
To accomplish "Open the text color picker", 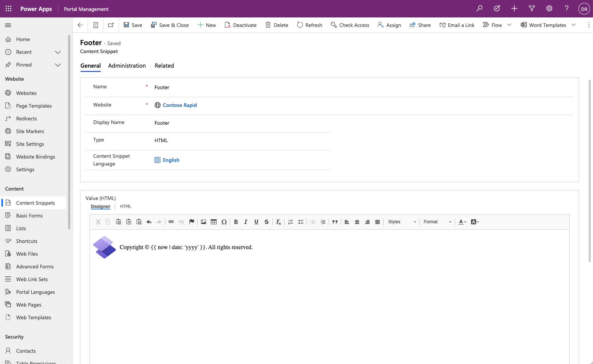I will click(462, 222).
